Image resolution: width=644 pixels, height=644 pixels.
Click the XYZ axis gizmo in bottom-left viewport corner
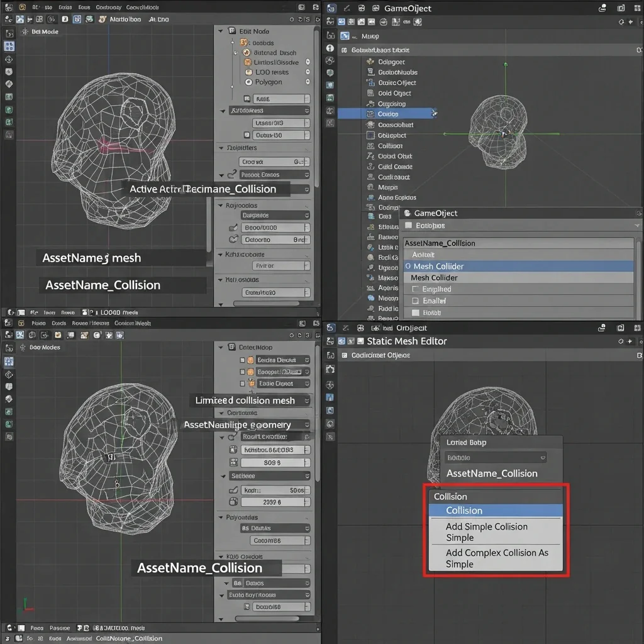tap(28, 606)
